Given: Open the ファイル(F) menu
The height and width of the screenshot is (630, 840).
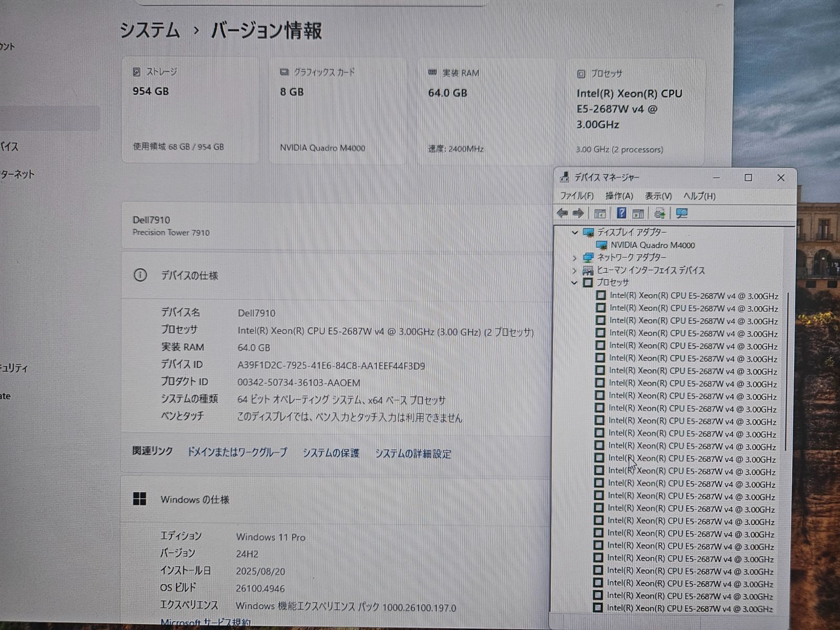Looking at the screenshot, I should click(576, 196).
